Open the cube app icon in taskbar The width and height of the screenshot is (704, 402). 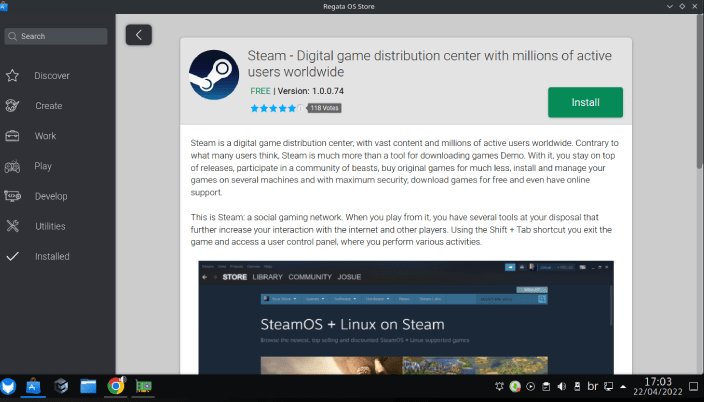coord(61,386)
